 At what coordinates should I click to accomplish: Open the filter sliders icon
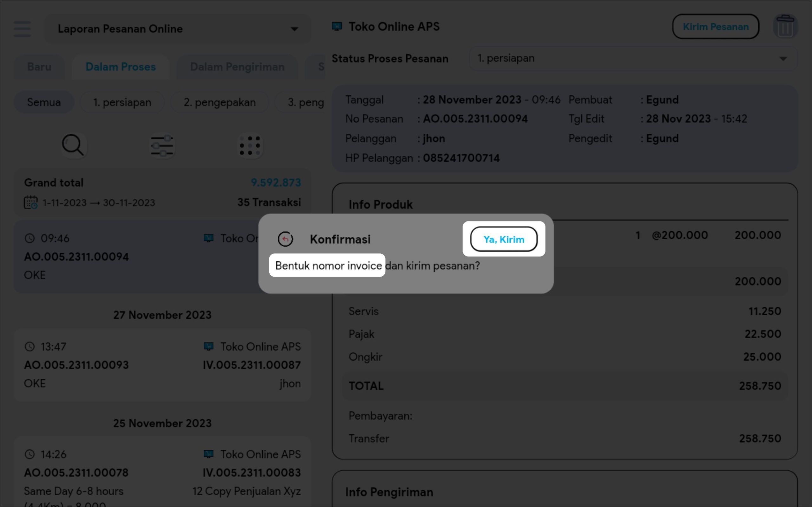162,145
